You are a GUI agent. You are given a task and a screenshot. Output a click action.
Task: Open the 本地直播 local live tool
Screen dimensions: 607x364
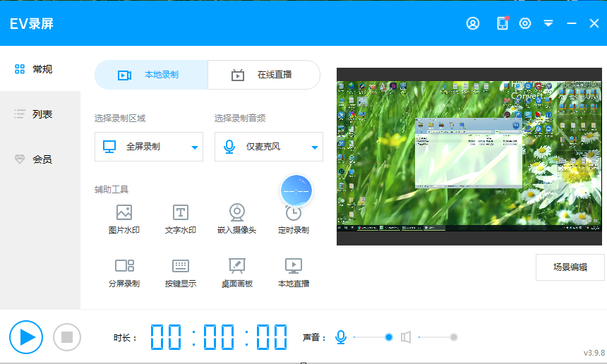coord(294,272)
